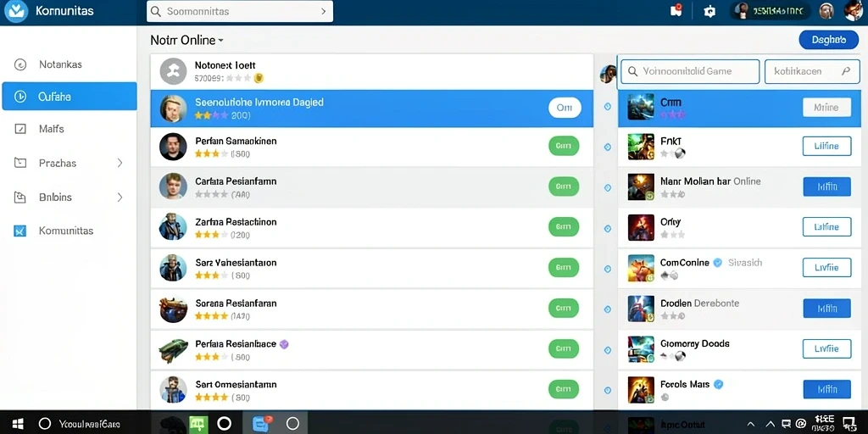
Task: Select the Sarz Vahesiantanon name text
Action: pyautogui.click(x=236, y=263)
